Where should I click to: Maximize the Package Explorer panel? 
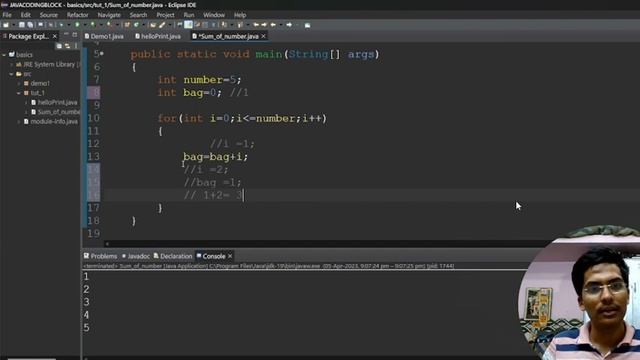pos(75,36)
